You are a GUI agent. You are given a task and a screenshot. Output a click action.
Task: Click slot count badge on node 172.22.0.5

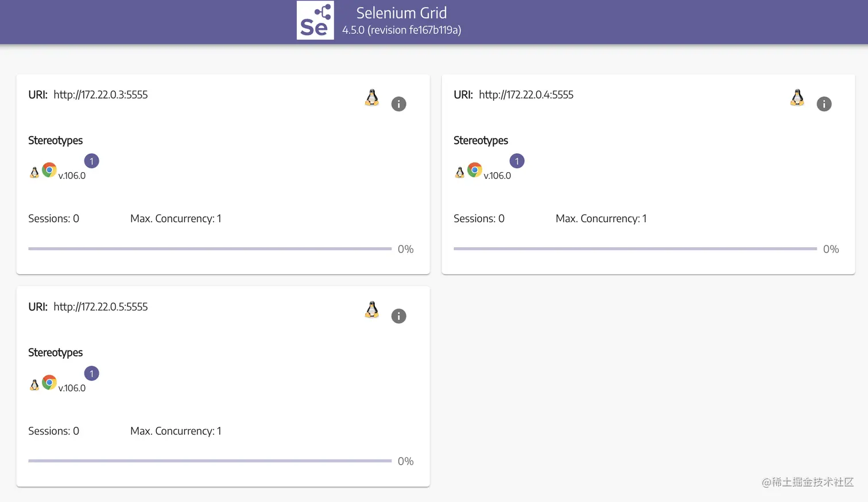click(x=92, y=373)
